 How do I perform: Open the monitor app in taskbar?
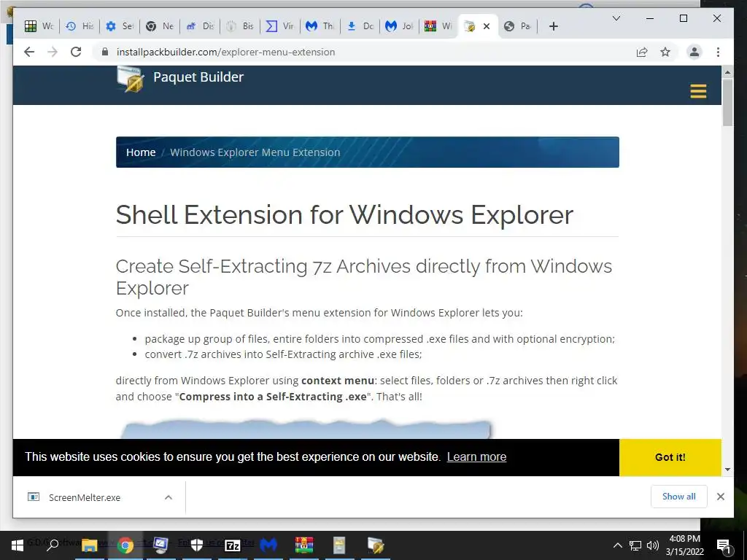coord(160,545)
